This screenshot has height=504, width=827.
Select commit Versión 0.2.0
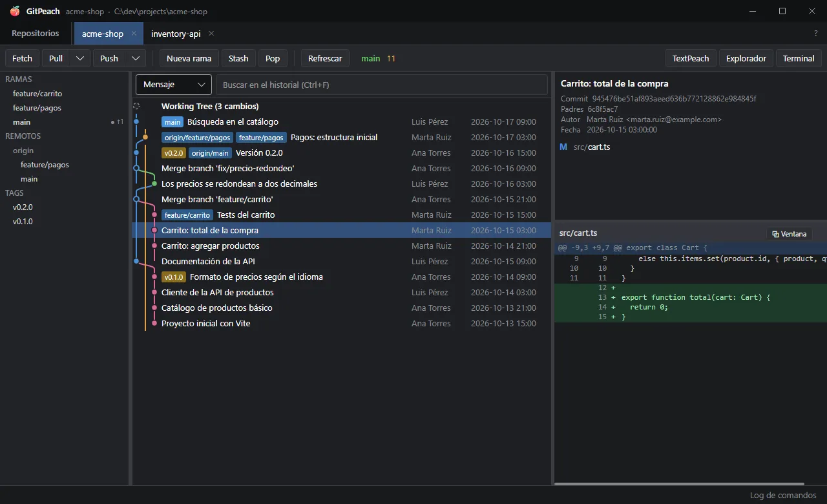341,152
